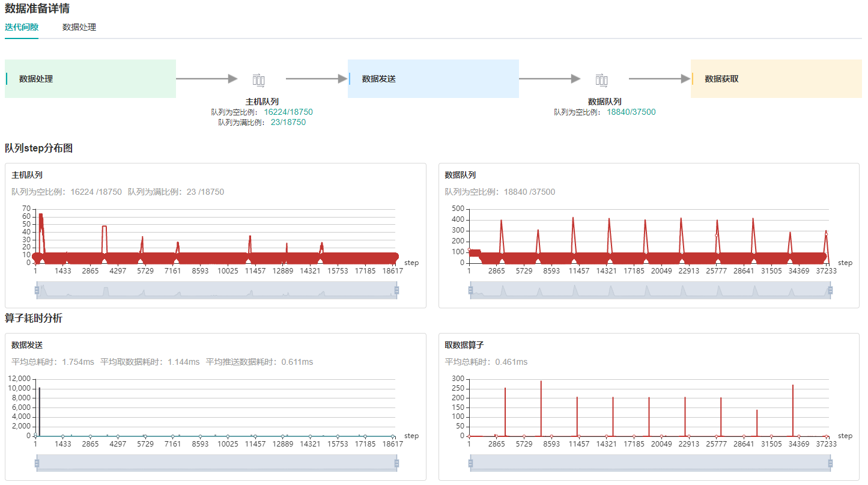Click the green 数据处理 stage box
868x485 pixels.
point(90,79)
